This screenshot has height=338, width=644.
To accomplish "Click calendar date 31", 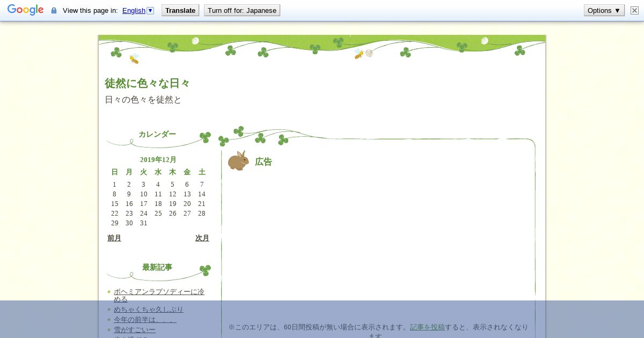I will (x=144, y=223).
